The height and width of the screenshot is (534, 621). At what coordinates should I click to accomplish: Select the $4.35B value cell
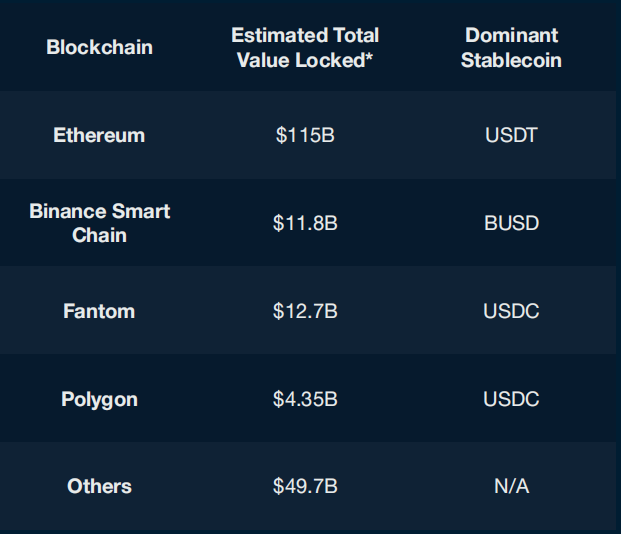(x=305, y=399)
